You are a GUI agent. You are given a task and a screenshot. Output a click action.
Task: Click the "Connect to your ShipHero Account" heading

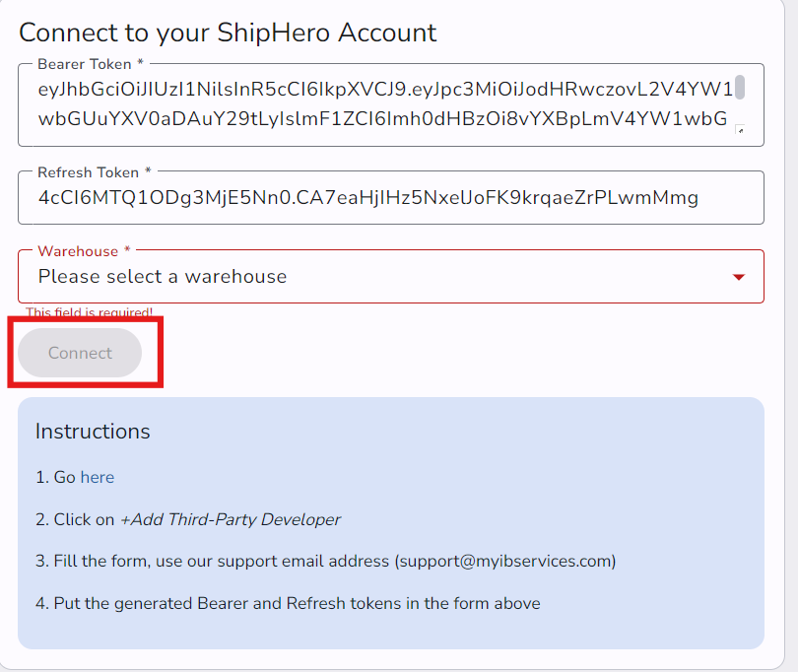pyautogui.click(x=228, y=32)
